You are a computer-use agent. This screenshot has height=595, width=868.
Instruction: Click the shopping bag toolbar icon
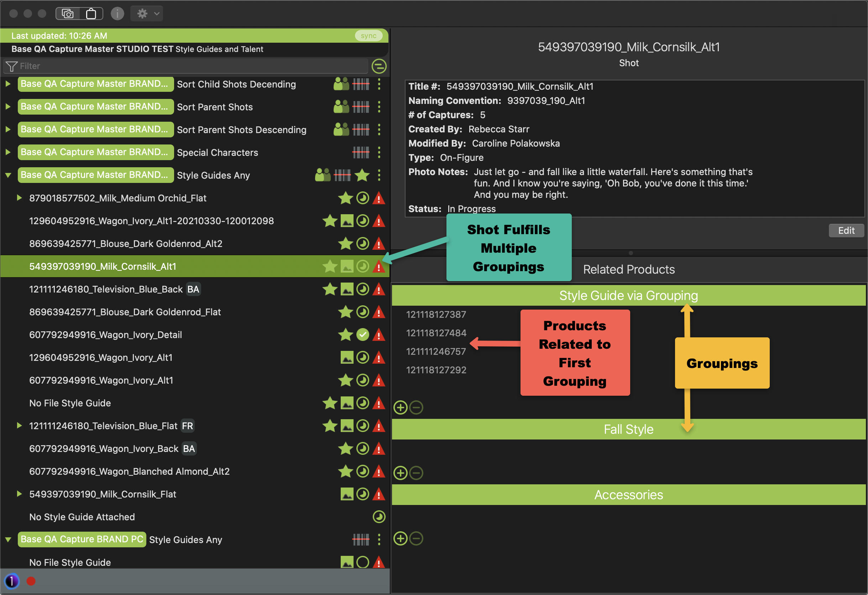click(91, 14)
